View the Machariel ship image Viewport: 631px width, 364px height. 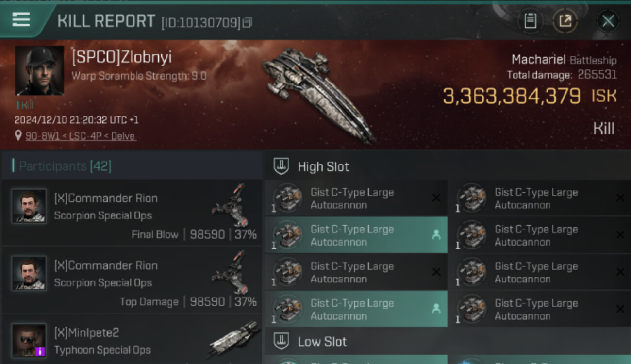point(318,95)
